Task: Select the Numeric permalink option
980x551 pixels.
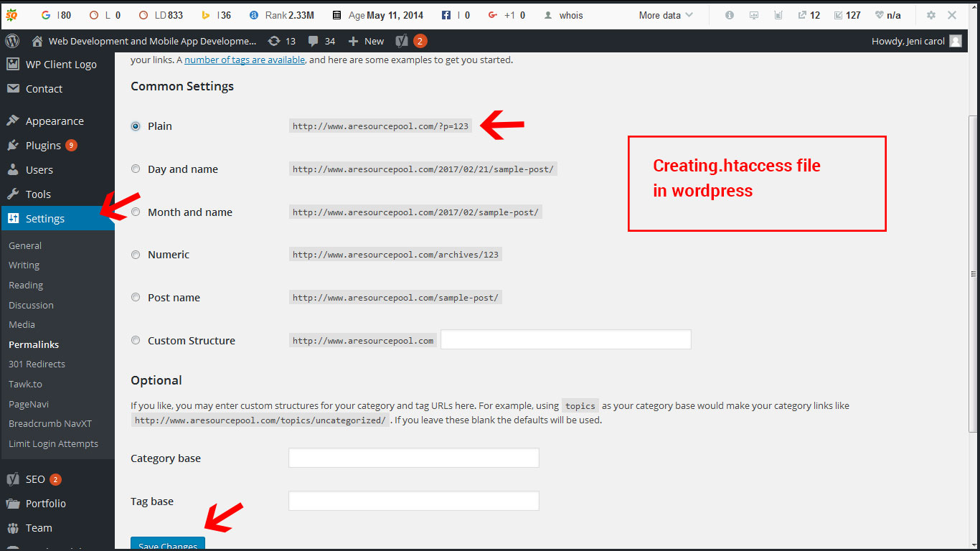Action: (x=136, y=254)
